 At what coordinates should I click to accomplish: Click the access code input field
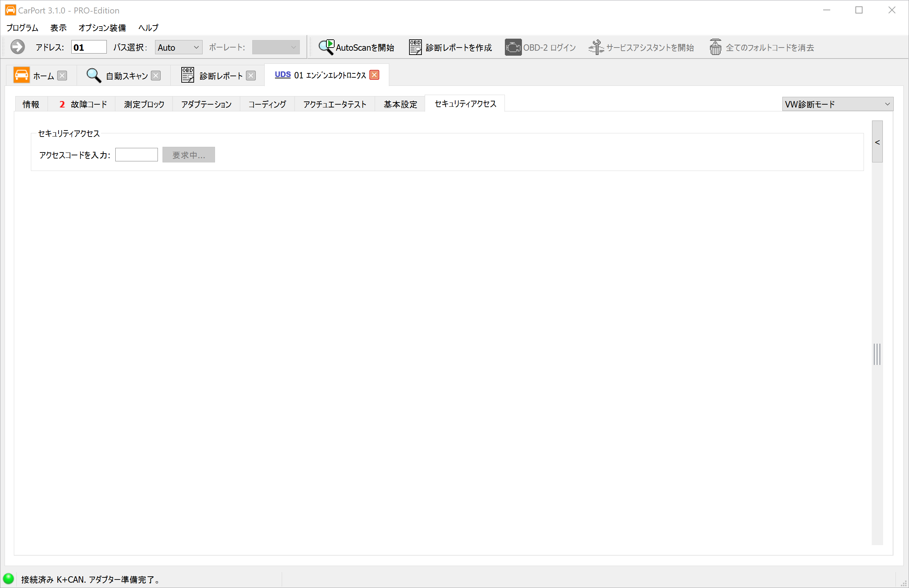(x=136, y=155)
